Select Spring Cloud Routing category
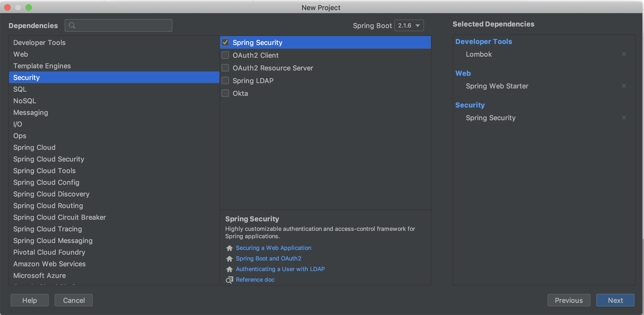Screen dimensions: 644x315 114,206
